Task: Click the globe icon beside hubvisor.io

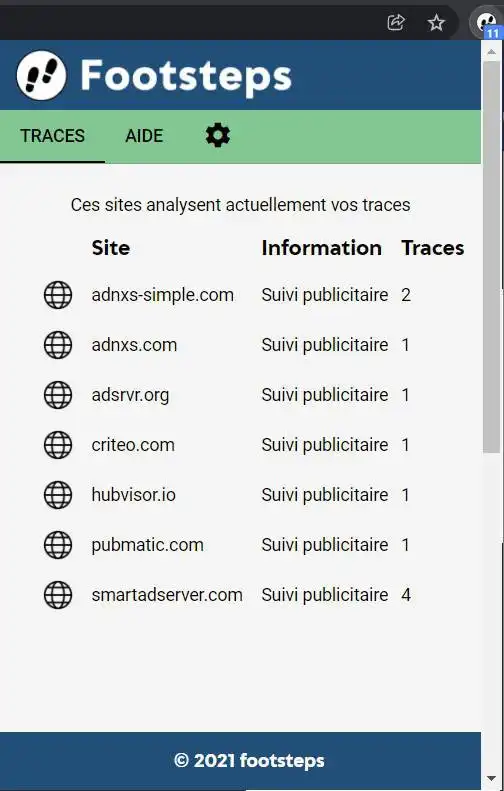Action: (x=58, y=494)
